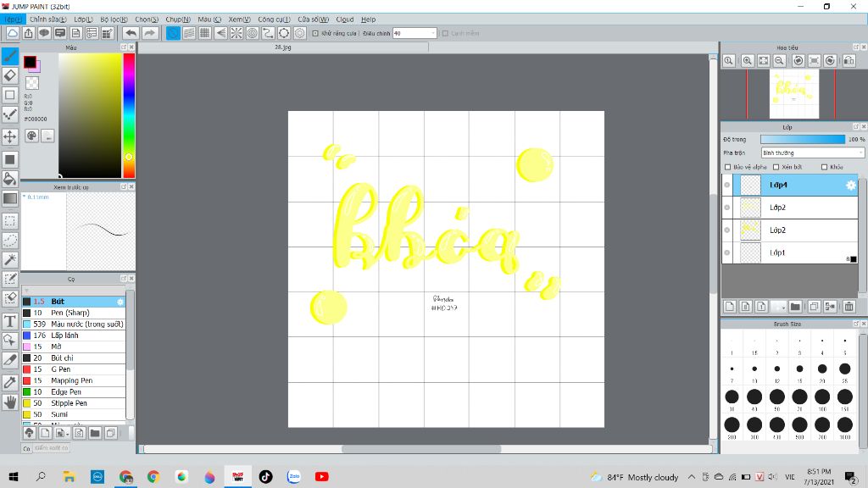The height and width of the screenshot is (488, 868).
Task: Click the Redo arrow in toolbar
Action: click(149, 33)
